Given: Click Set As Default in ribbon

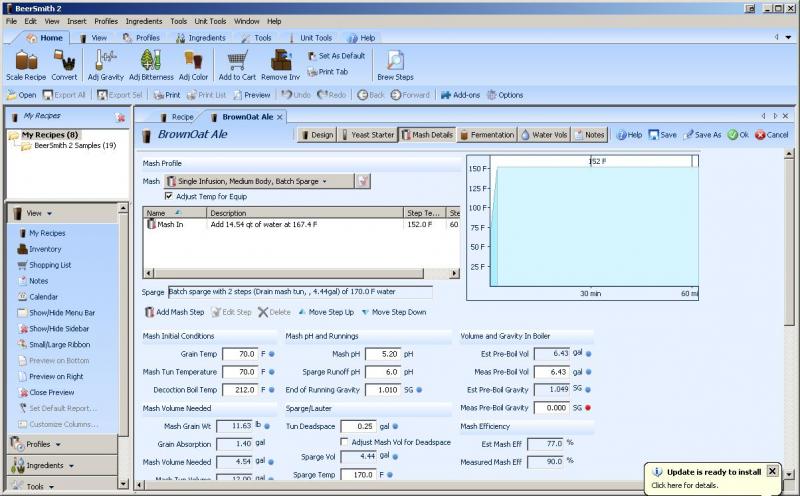Looking at the screenshot, I should click(x=336, y=56).
